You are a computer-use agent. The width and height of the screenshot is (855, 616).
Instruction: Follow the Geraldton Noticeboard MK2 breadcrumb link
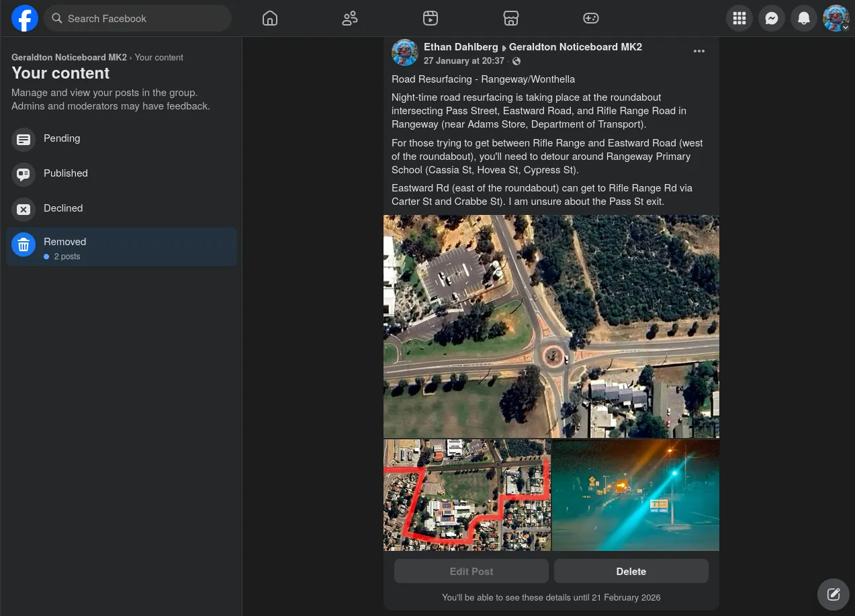coord(69,58)
